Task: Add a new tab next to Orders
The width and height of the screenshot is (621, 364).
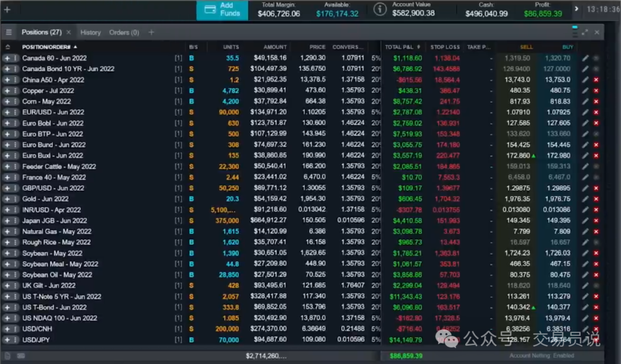Action: tap(151, 33)
